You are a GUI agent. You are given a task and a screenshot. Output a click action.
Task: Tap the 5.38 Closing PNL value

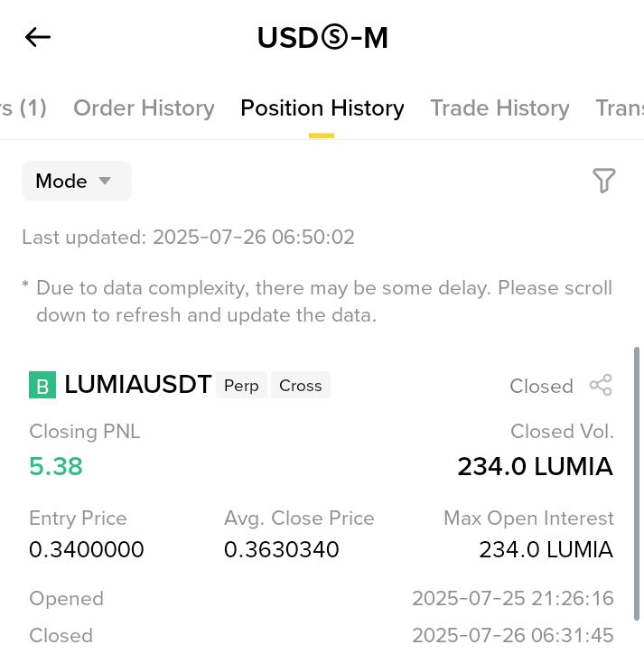point(56,466)
